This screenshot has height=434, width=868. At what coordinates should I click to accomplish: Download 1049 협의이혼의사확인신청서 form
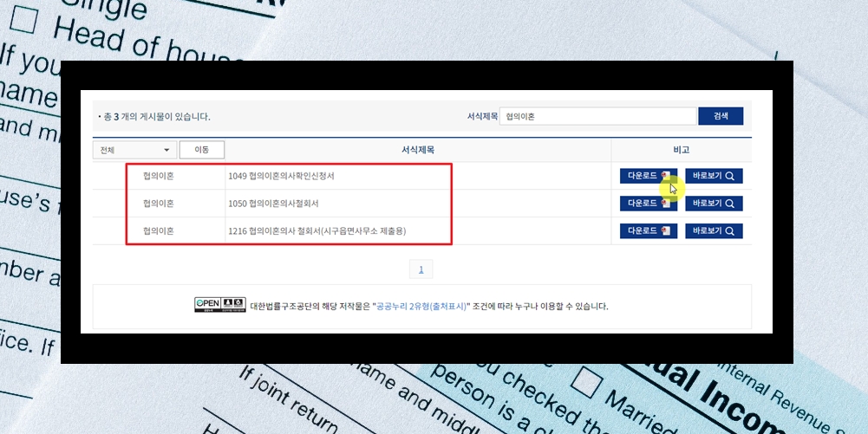tap(649, 176)
